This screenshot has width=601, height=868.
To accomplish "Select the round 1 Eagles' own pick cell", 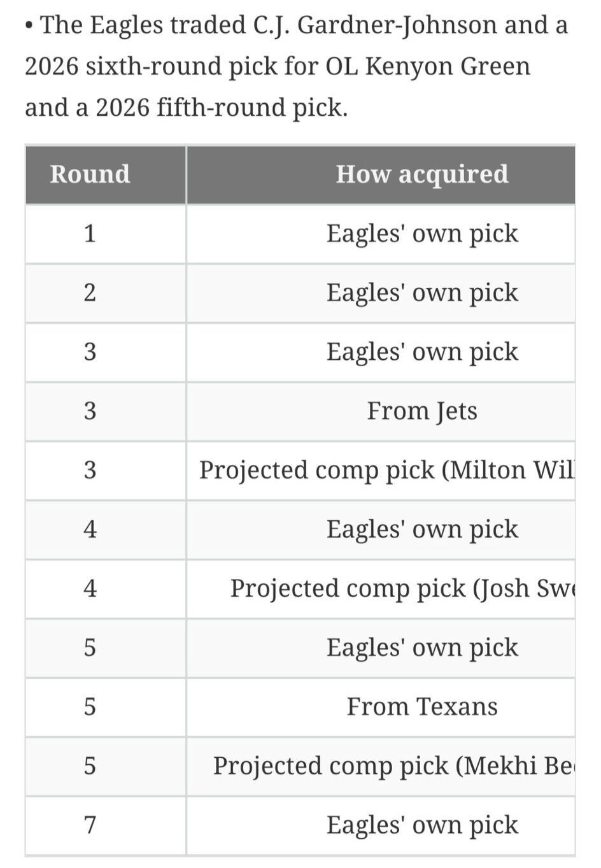I will click(381, 234).
